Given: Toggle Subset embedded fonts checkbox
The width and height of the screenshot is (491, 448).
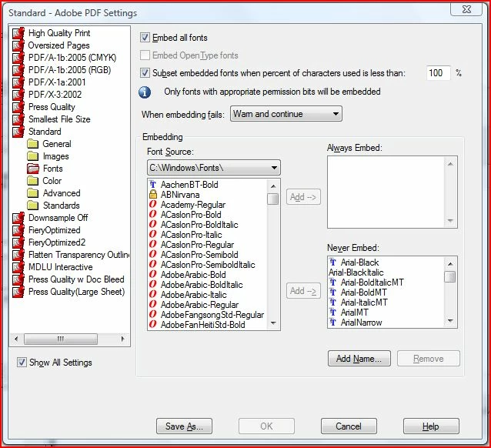Looking at the screenshot, I should (145, 73).
